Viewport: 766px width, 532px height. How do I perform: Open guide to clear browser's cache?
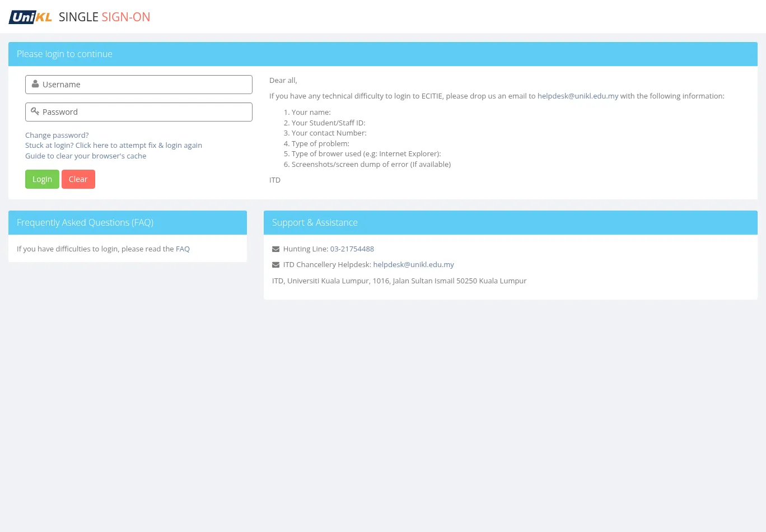(86, 156)
